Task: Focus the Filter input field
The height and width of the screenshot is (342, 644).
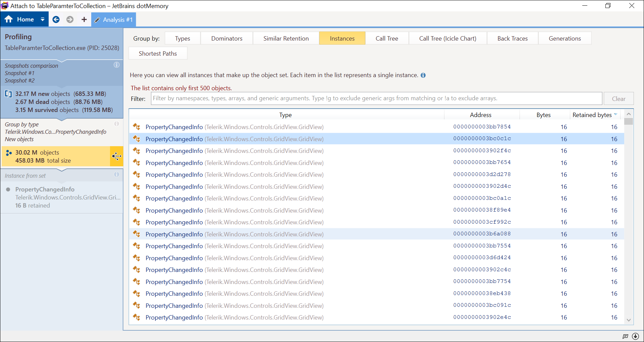Action: [x=376, y=98]
